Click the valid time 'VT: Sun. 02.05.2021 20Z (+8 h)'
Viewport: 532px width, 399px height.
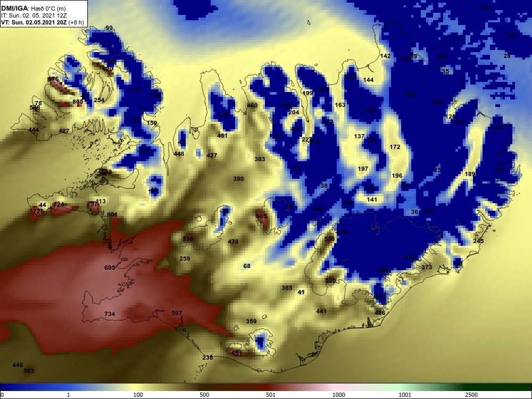coord(42,22)
